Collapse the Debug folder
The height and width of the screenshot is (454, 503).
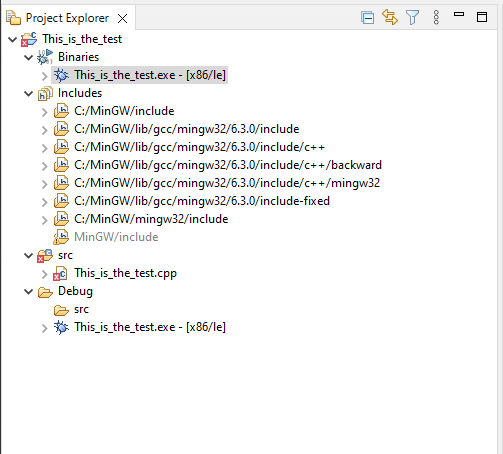[x=29, y=292]
